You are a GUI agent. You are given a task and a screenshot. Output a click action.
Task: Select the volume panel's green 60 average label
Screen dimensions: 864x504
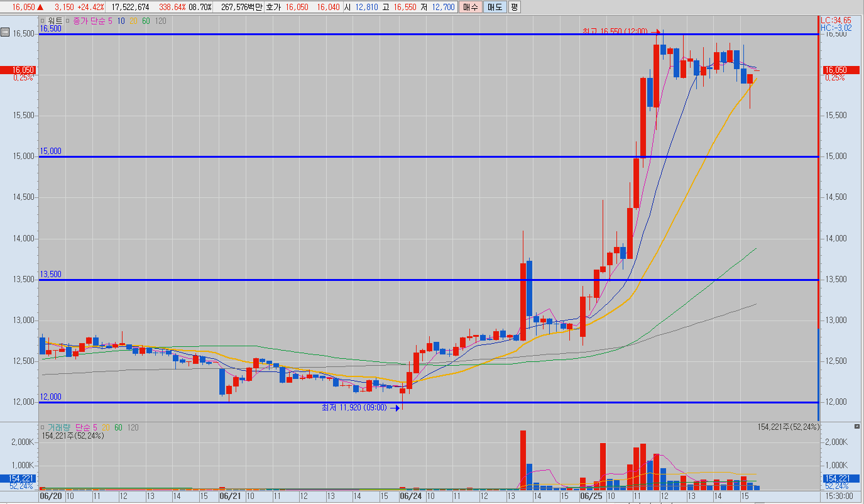(x=119, y=427)
